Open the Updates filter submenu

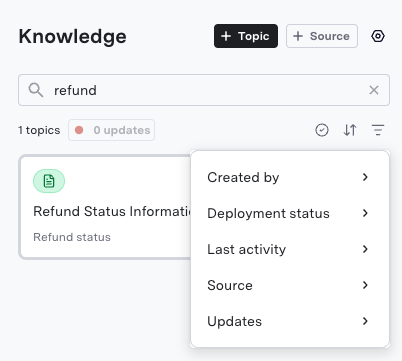(289, 321)
